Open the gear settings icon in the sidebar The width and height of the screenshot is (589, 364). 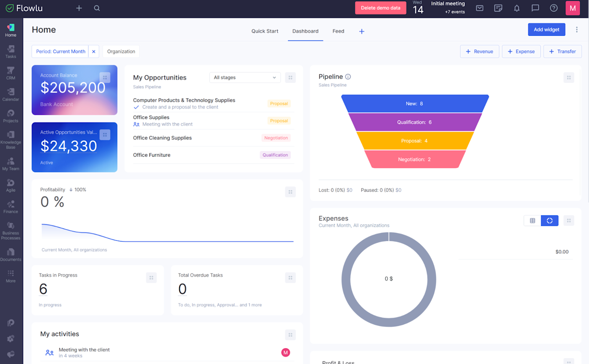coord(11,338)
